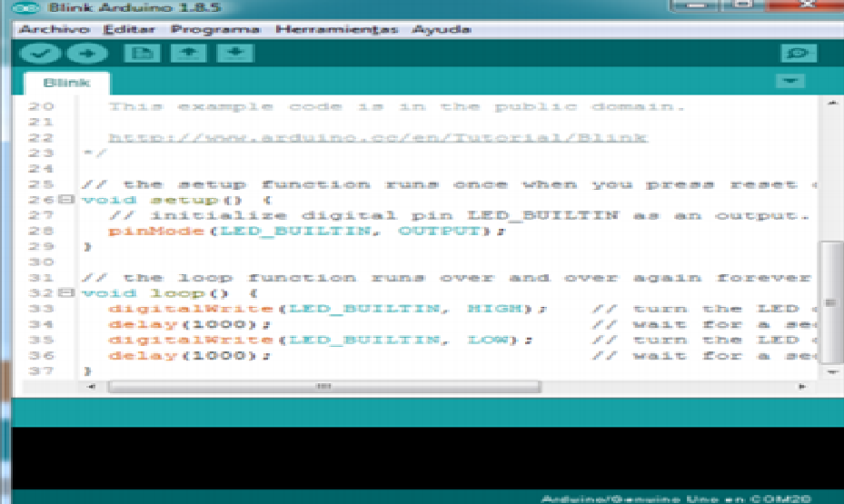Click the horizontal scrollbar thumb
844x504 pixels.
324,386
